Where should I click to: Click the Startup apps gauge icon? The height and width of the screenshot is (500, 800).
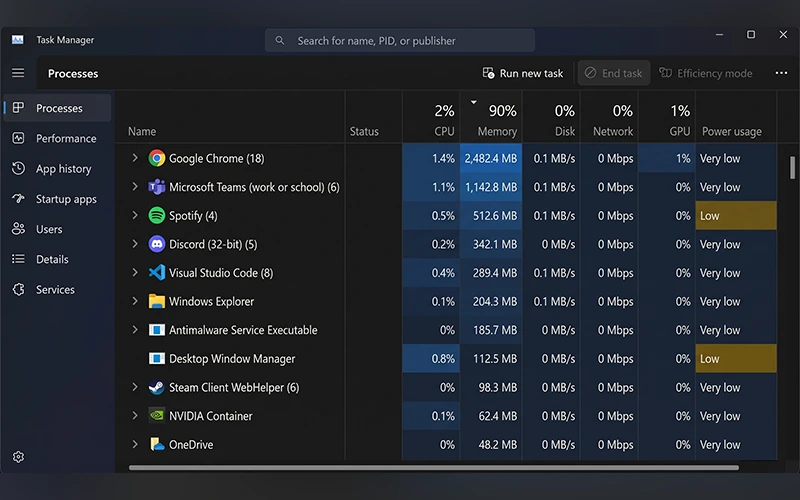[18, 198]
